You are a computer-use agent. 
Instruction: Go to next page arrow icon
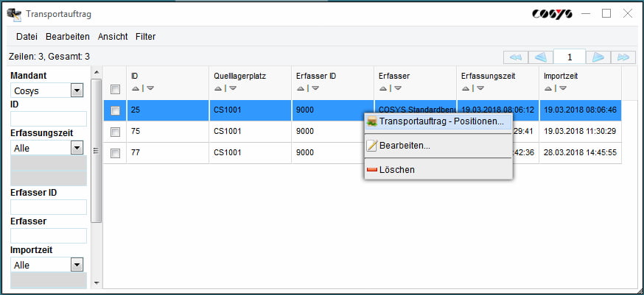598,57
